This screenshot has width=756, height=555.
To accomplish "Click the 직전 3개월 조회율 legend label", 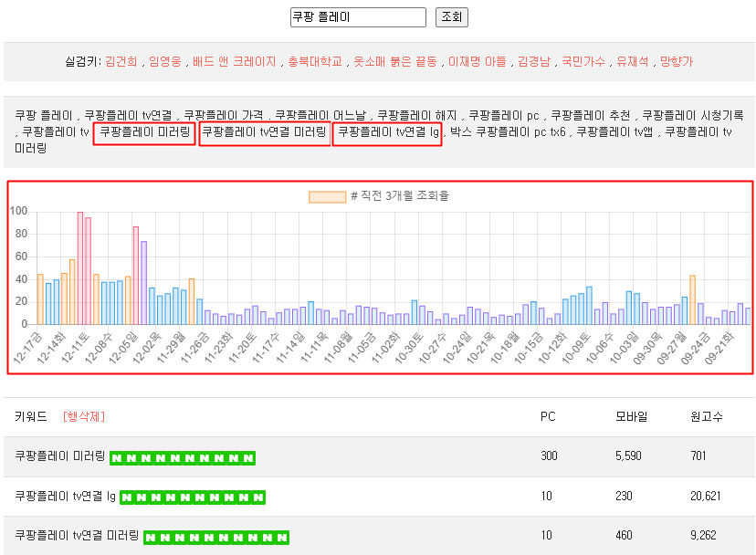I will point(400,195).
